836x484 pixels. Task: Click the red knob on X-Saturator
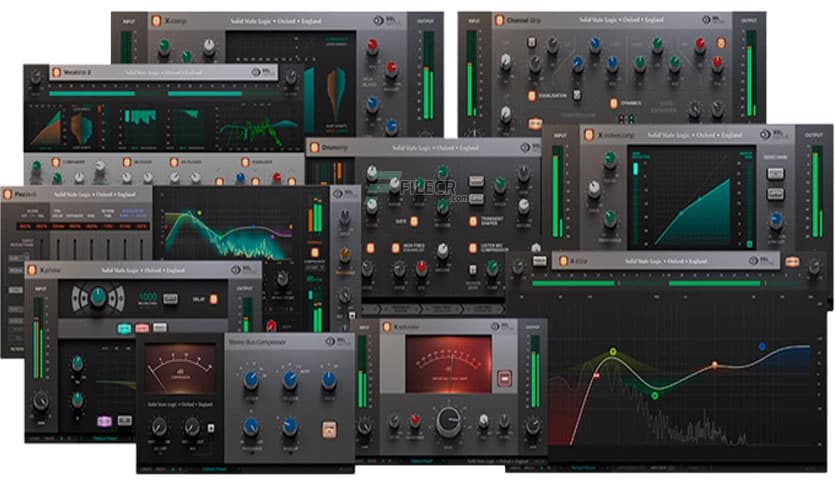[x=415, y=421]
